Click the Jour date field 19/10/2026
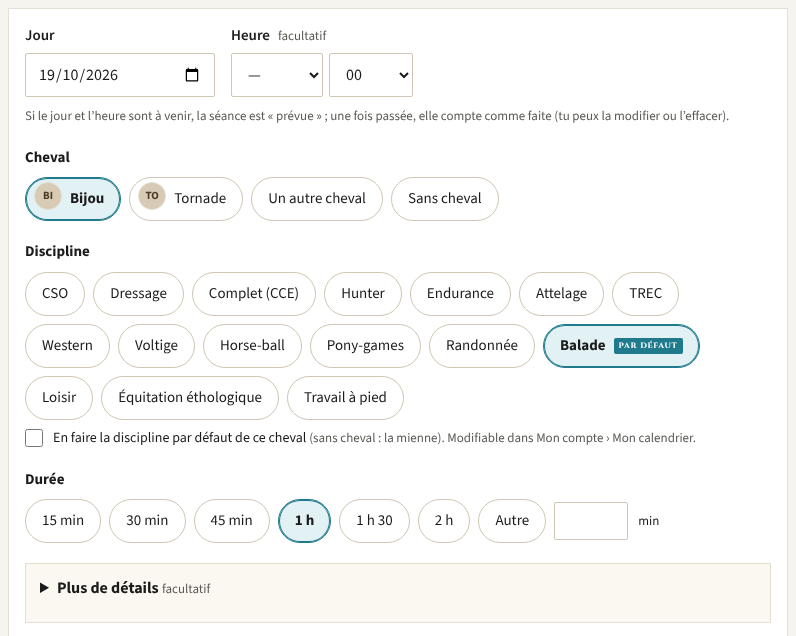Screen dimensions: 796x636 (x=120, y=75)
